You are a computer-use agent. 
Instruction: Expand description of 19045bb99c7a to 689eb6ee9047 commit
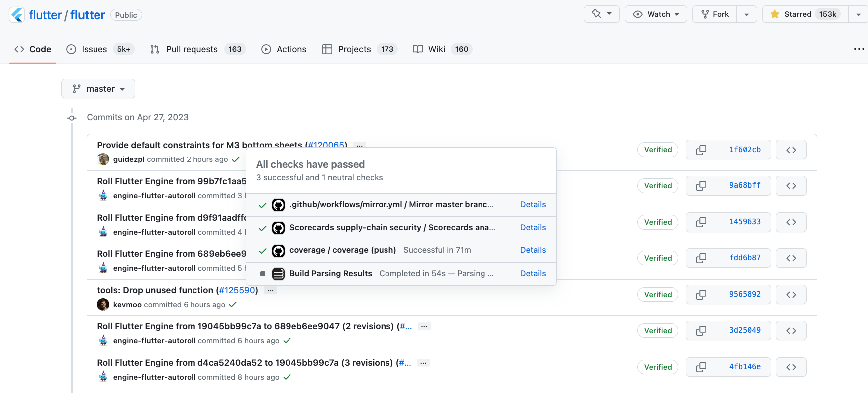click(424, 326)
